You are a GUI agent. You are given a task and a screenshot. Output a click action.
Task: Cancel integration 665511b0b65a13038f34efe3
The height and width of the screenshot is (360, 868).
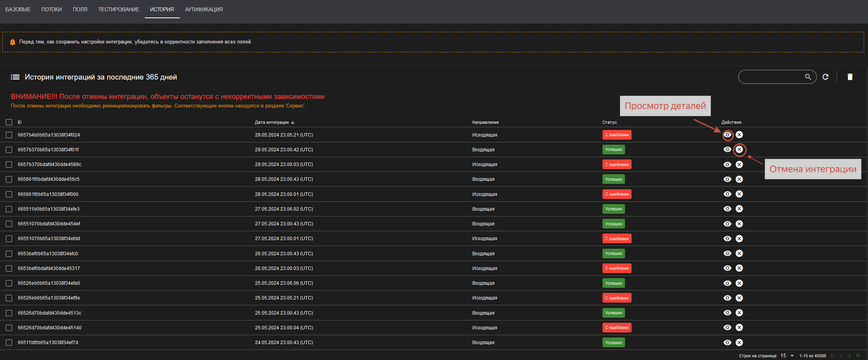(740, 209)
